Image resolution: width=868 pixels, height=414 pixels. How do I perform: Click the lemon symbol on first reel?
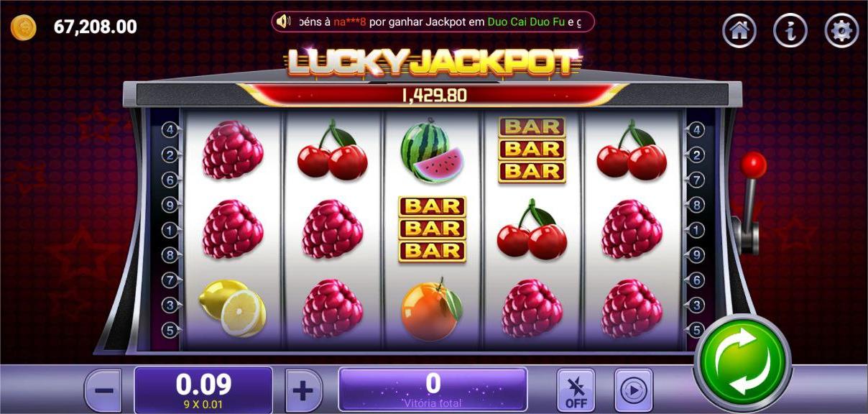click(x=233, y=308)
